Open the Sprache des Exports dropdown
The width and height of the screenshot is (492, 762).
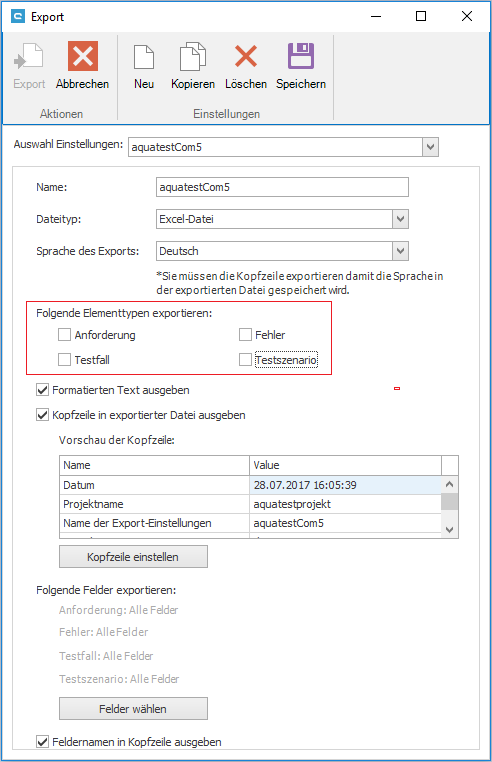[400, 251]
